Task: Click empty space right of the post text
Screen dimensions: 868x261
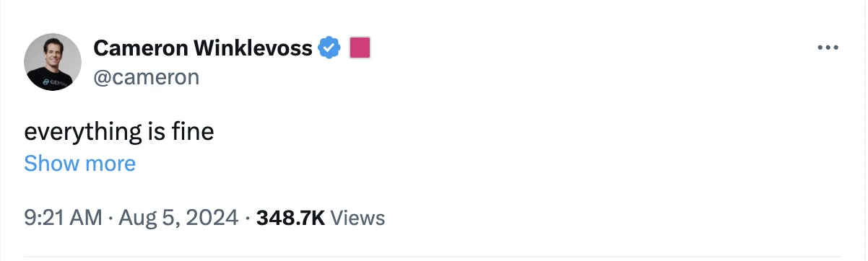Action: click(505, 133)
